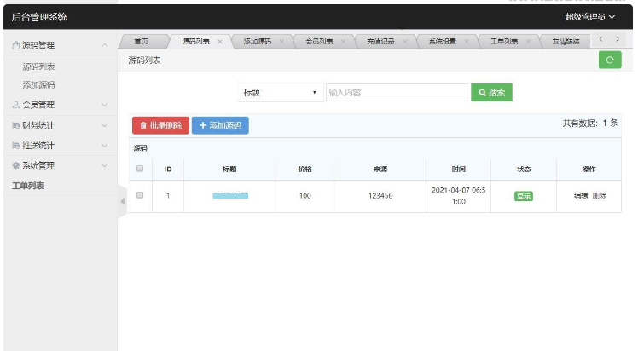Switch to the 添加源码 tab

click(x=257, y=42)
